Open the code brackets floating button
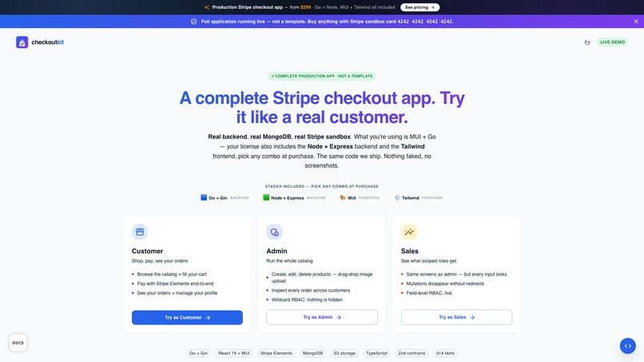 pos(627,346)
